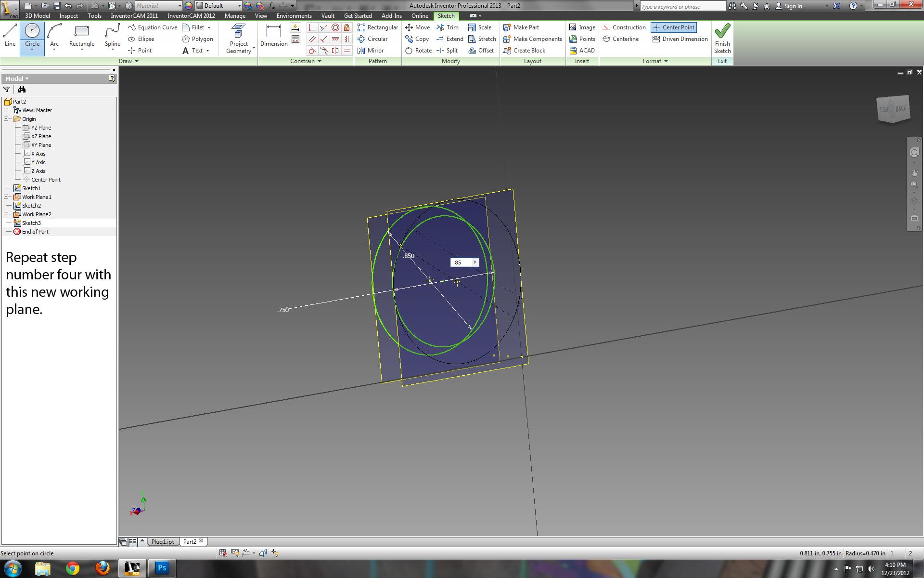
Task: Open Photoshop from the taskbar
Action: click(x=162, y=568)
